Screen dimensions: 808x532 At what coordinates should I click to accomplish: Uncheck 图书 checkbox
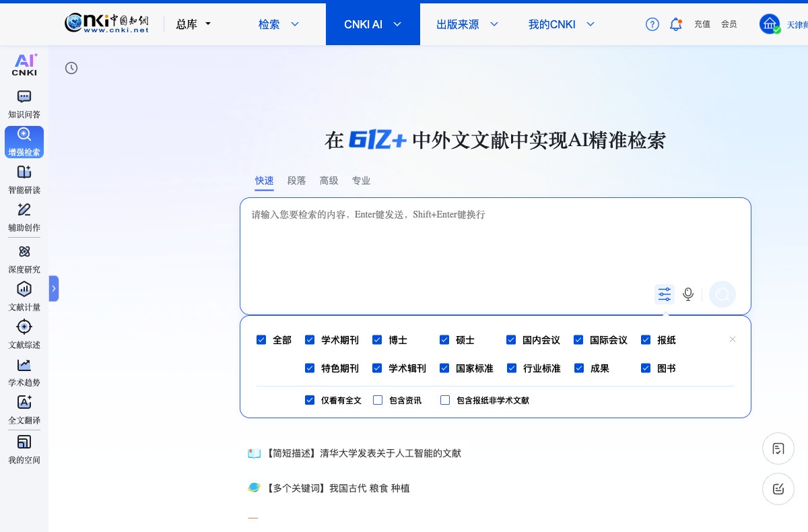coord(646,368)
